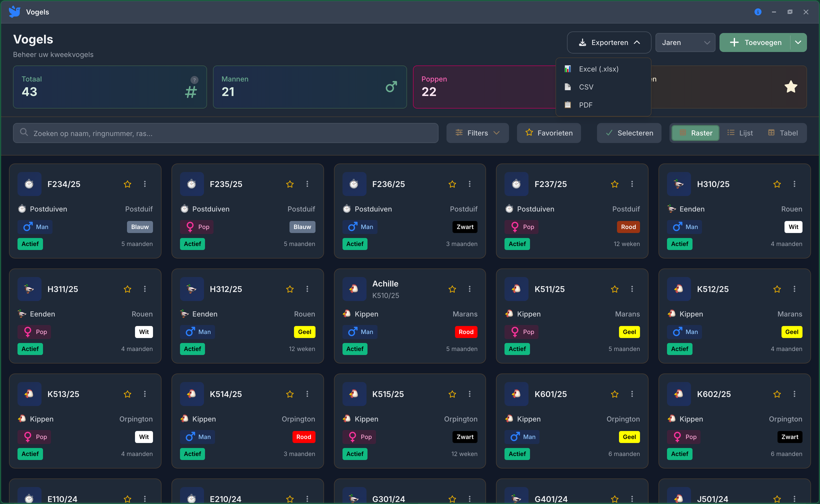Click the Actief status badge on F236/25
Viewport: 820px width, 504px height.
tap(355, 244)
